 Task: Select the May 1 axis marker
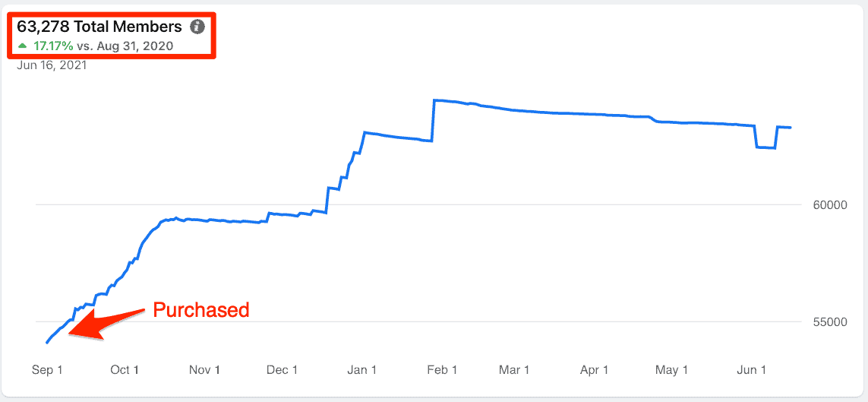(671, 370)
